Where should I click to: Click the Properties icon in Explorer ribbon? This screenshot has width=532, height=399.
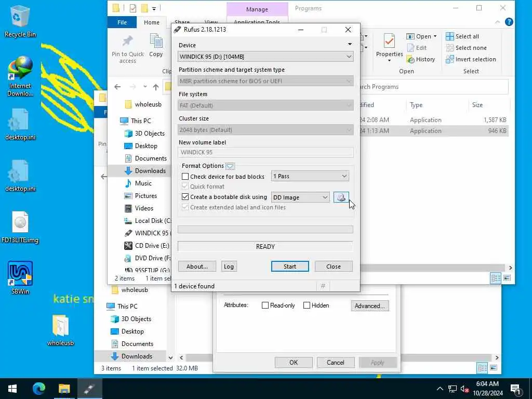coord(389,47)
